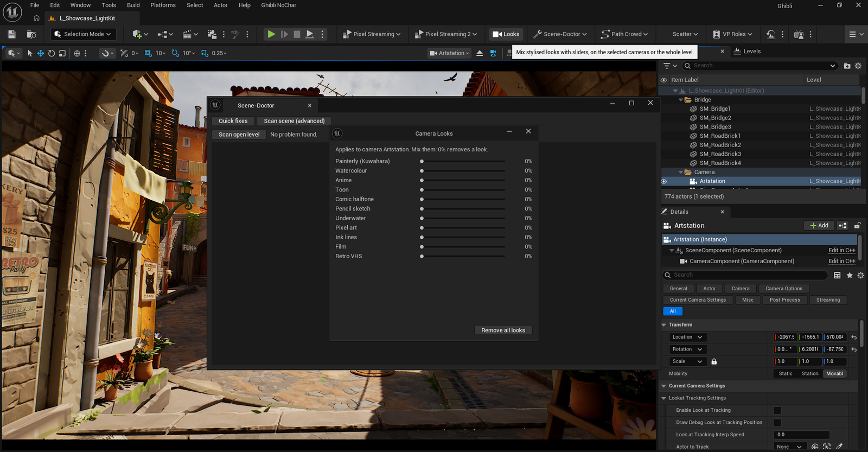Screen dimensions: 868x452
Task: Click Edit in C++ for CameraComponent
Action: coord(842,262)
